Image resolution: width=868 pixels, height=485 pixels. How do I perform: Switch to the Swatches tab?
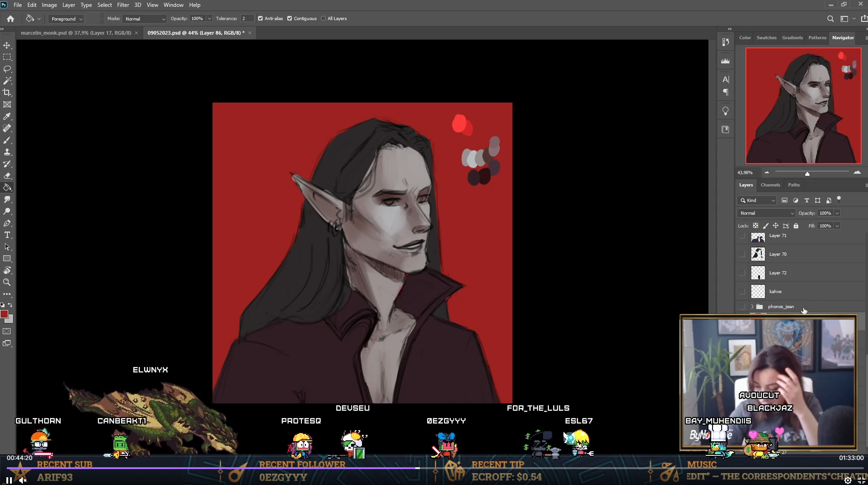click(766, 38)
